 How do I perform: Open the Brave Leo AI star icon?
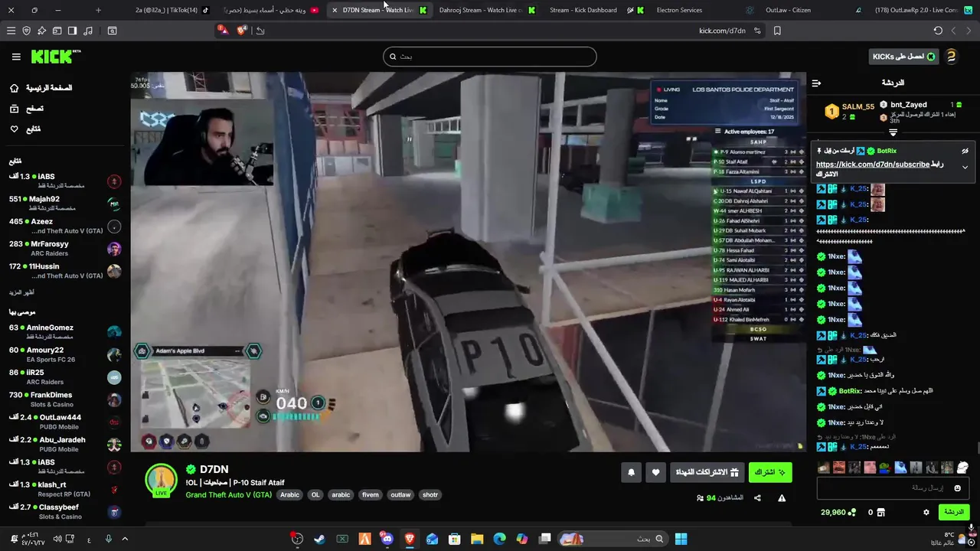(x=41, y=31)
